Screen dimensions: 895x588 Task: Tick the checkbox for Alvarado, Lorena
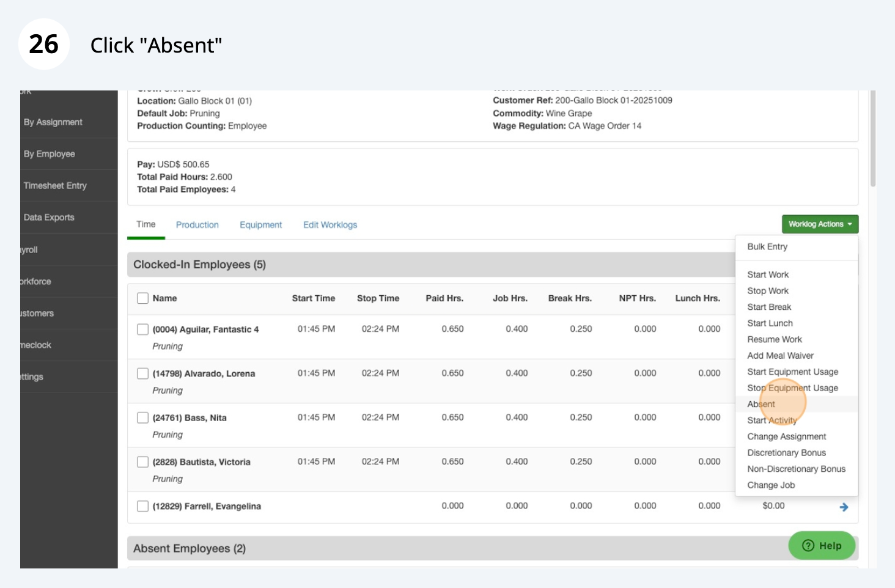click(143, 373)
